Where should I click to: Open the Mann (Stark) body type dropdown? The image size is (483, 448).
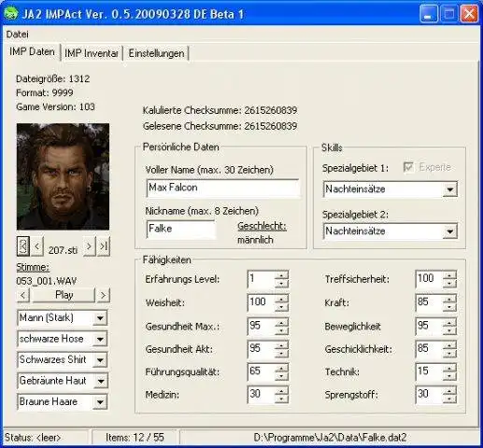(x=100, y=318)
